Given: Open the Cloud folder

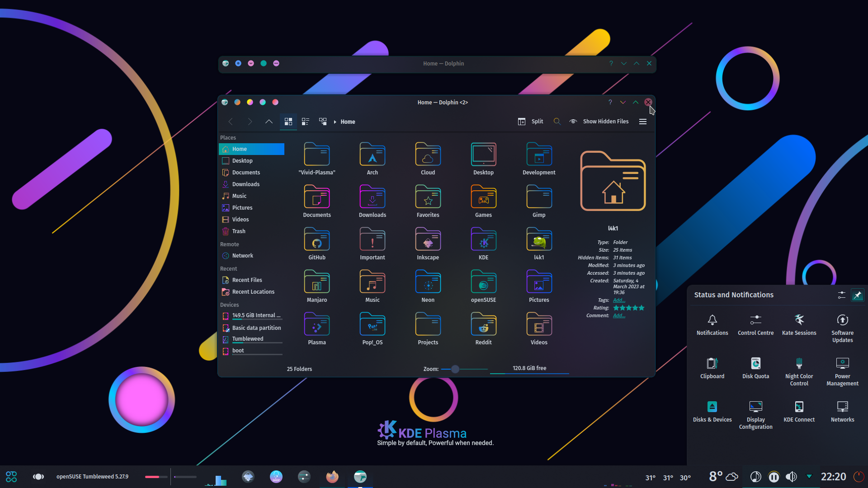Looking at the screenshot, I should click(428, 159).
